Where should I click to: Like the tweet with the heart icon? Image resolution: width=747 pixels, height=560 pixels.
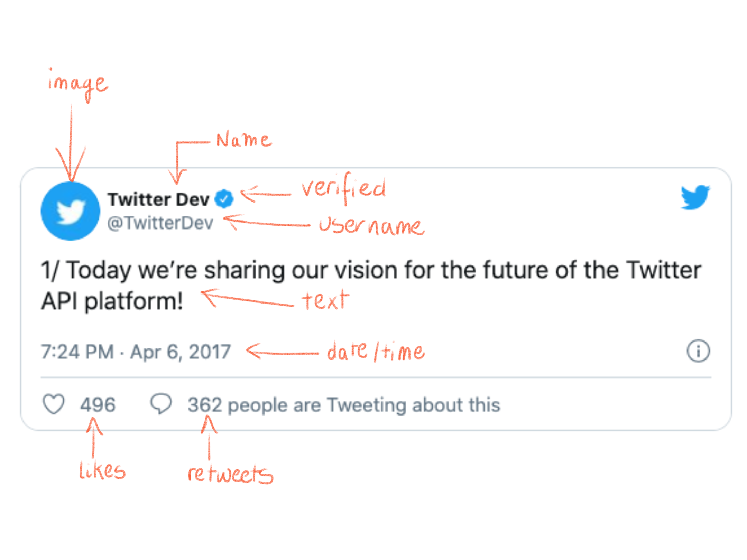tap(54, 404)
